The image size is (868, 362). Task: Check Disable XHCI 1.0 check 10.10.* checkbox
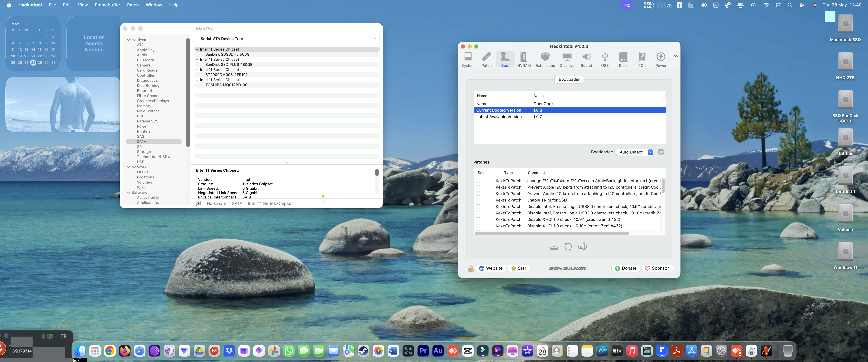[x=478, y=226]
